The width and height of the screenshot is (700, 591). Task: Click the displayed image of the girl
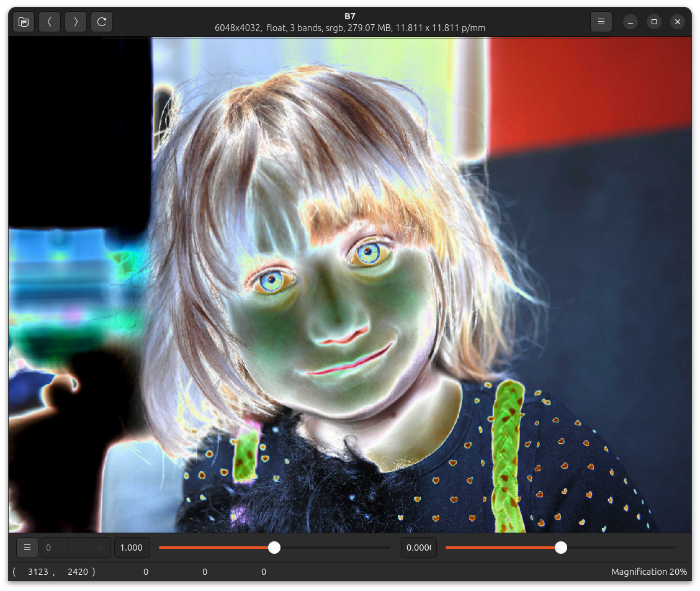pyautogui.click(x=350, y=285)
